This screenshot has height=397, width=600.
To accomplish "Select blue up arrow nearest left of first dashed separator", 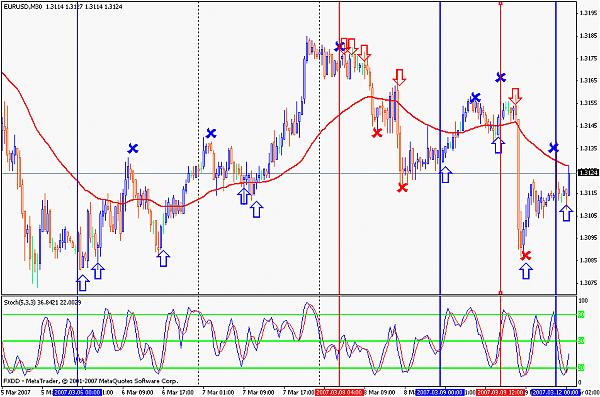I will coord(163,258).
